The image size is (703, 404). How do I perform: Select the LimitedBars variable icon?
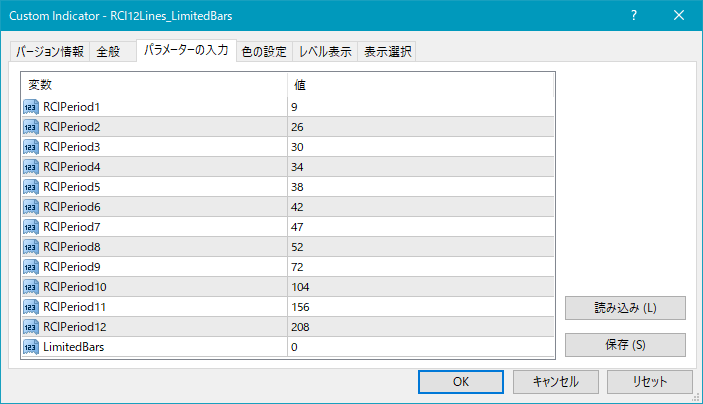[31, 347]
